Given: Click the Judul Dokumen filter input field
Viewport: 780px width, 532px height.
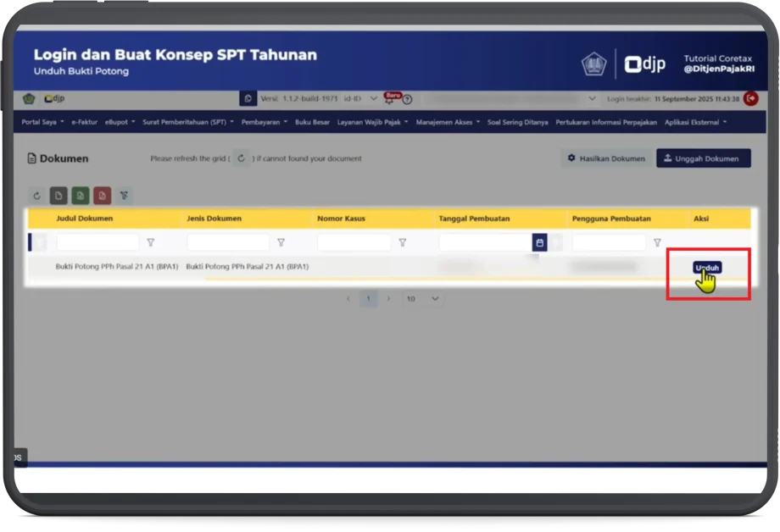Looking at the screenshot, I should pyautogui.click(x=97, y=243).
